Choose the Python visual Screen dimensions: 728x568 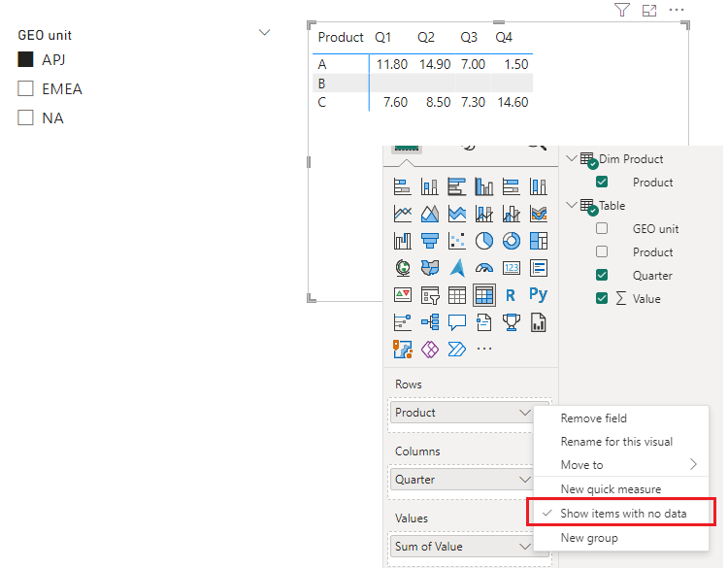click(x=539, y=294)
